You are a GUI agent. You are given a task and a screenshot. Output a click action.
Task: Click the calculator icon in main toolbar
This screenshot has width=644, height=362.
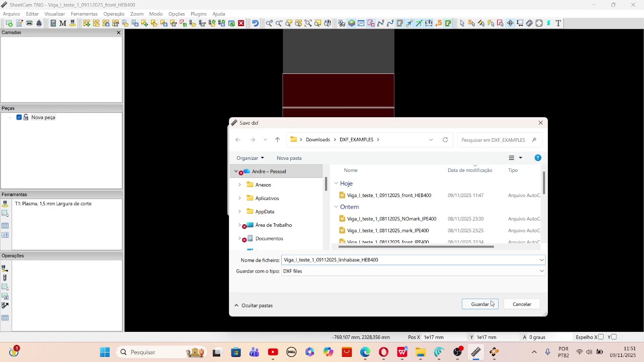pos(53,23)
